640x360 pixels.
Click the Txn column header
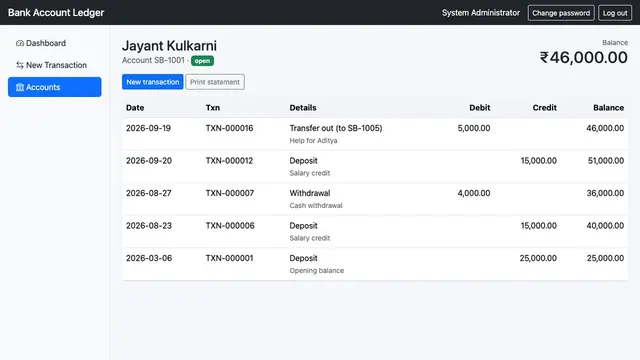[213, 108]
